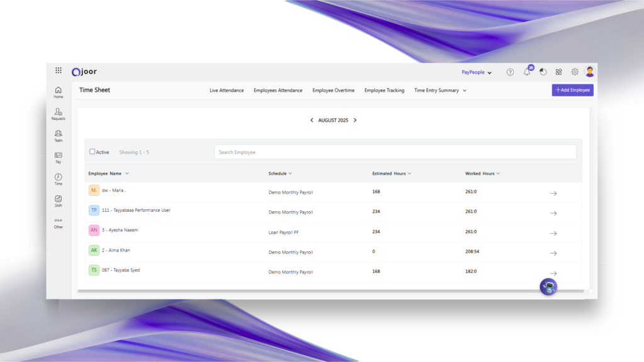Image resolution: width=644 pixels, height=362 pixels.
Task: Open Requests in the sidebar
Action: coord(58,112)
